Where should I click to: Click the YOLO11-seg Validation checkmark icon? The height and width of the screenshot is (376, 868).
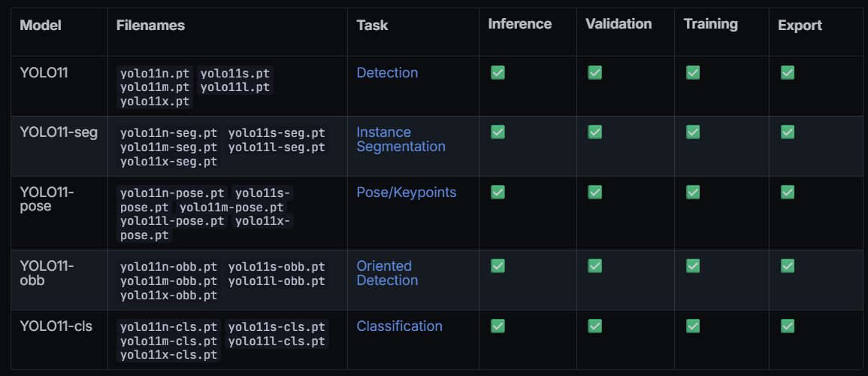594,132
